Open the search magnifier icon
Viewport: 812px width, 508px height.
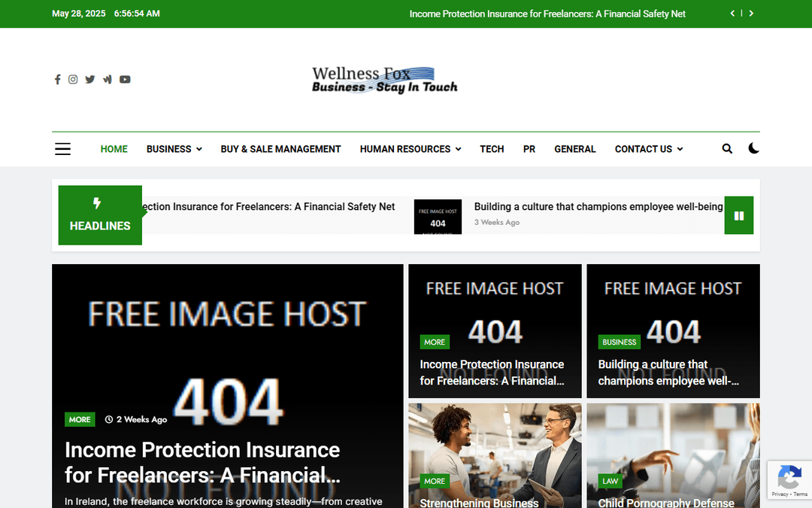click(x=727, y=149)
